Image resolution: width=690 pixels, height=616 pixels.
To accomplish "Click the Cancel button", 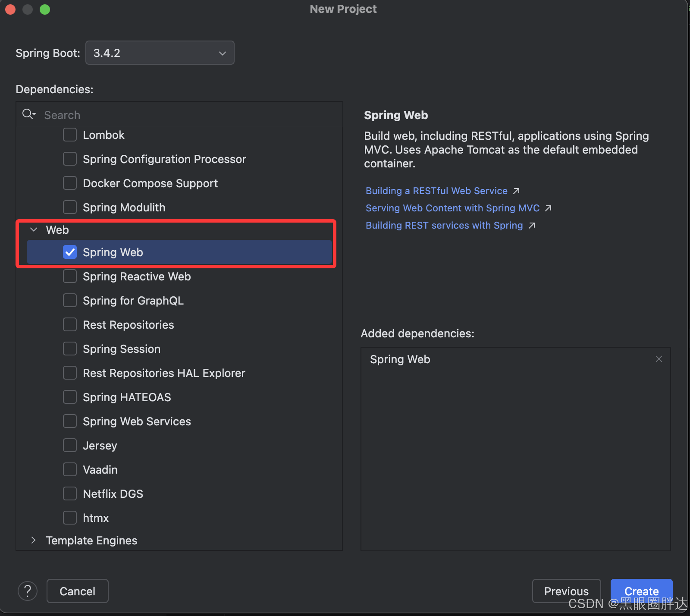I will click(77, 591).
